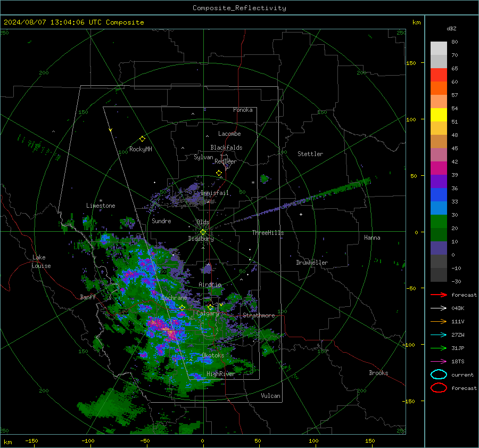
Task: Click the Strathmore city label
Action: [x=259, y=315]
